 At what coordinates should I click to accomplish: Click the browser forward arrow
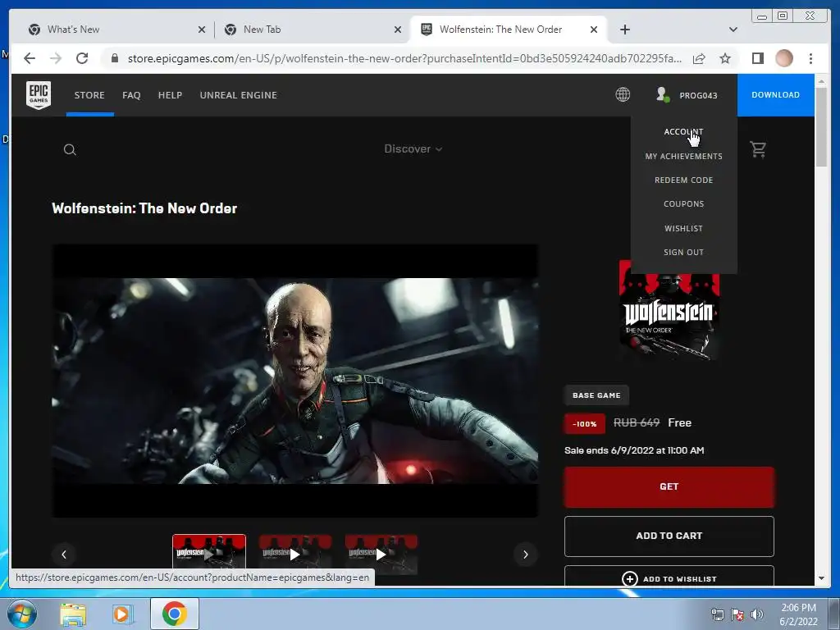click(56, 58)
